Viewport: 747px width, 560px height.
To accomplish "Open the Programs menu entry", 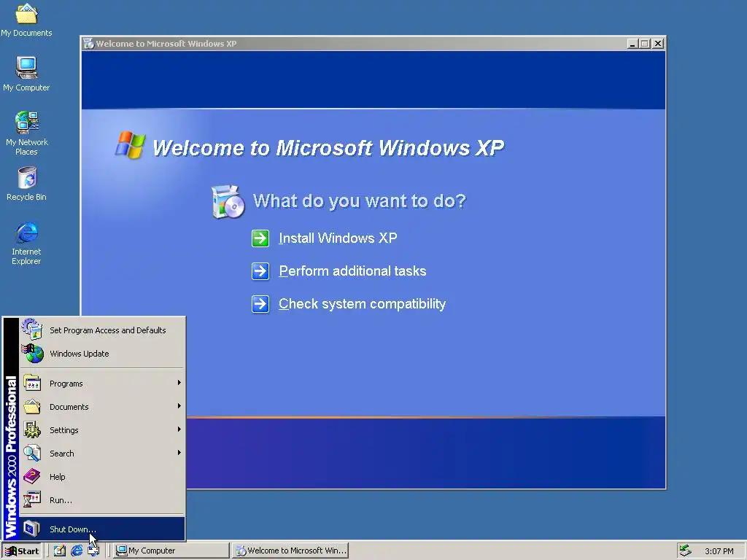I will point(102,384).
